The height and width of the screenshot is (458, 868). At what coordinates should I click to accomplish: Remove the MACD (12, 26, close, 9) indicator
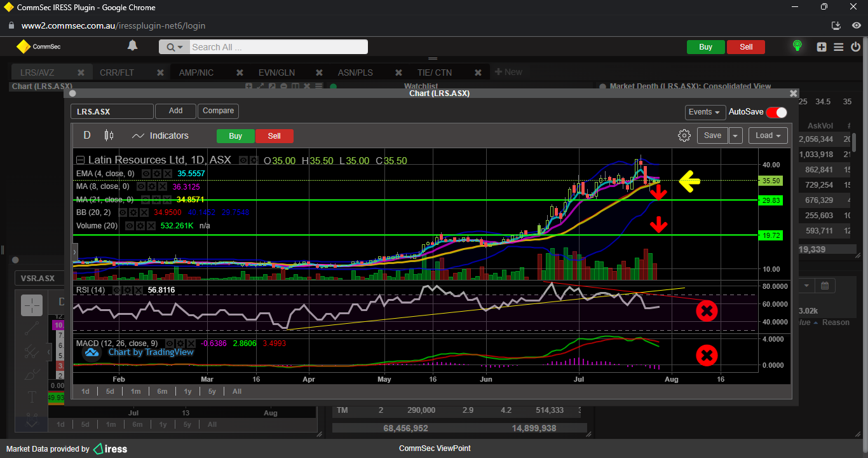tap(191, 343)
